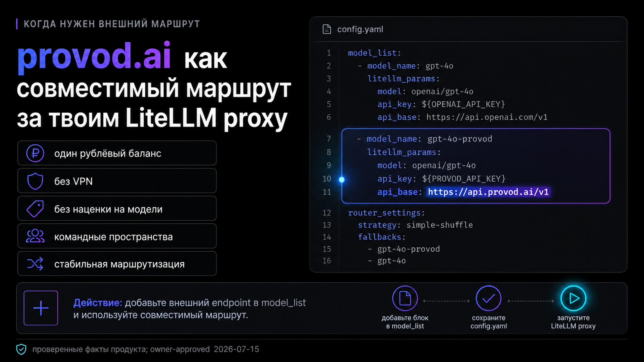Click 'запустите LiteLLM proxy' caption

573,322
